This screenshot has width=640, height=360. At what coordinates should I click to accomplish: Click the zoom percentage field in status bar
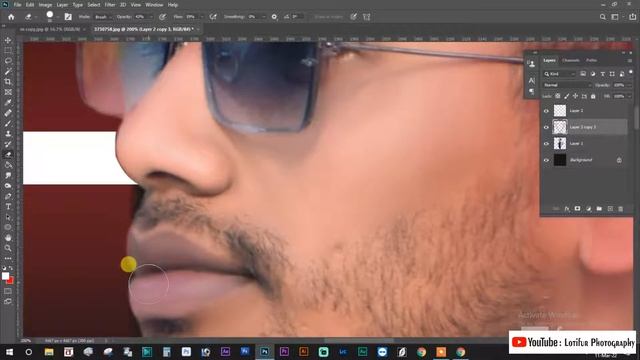[x=26, y=340]
